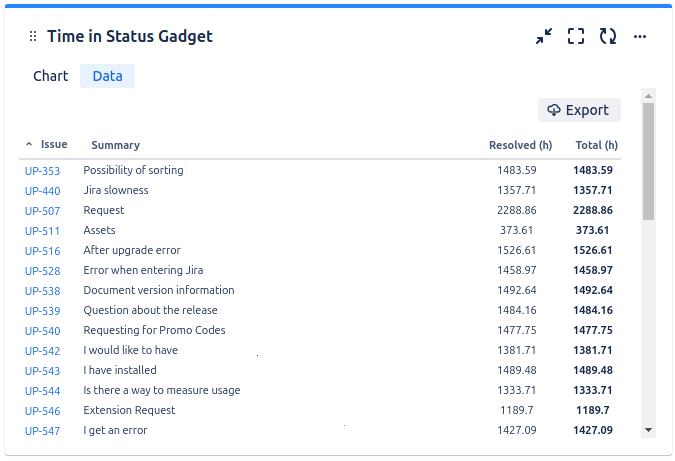Sort by Resolved (h) column header
Screen dimensions: 675x461
pos(520,145)
